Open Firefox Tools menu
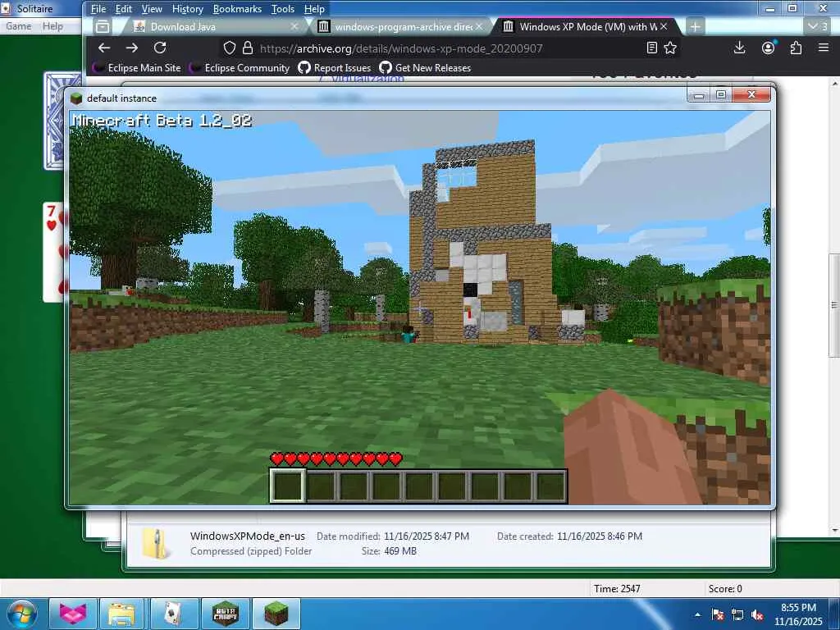840x630 pixels. (283, 9)
